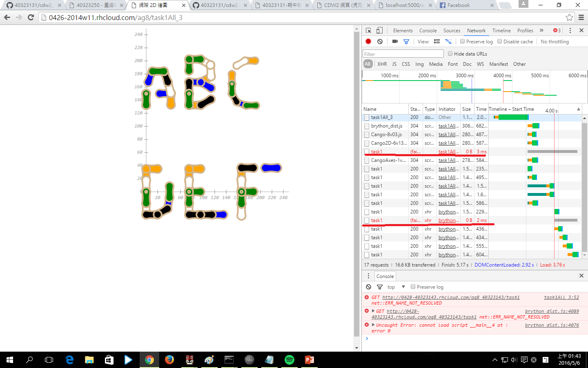Select the brython_dist.js request row
This screenshot has height=368, width=588.
coord(472,126)
